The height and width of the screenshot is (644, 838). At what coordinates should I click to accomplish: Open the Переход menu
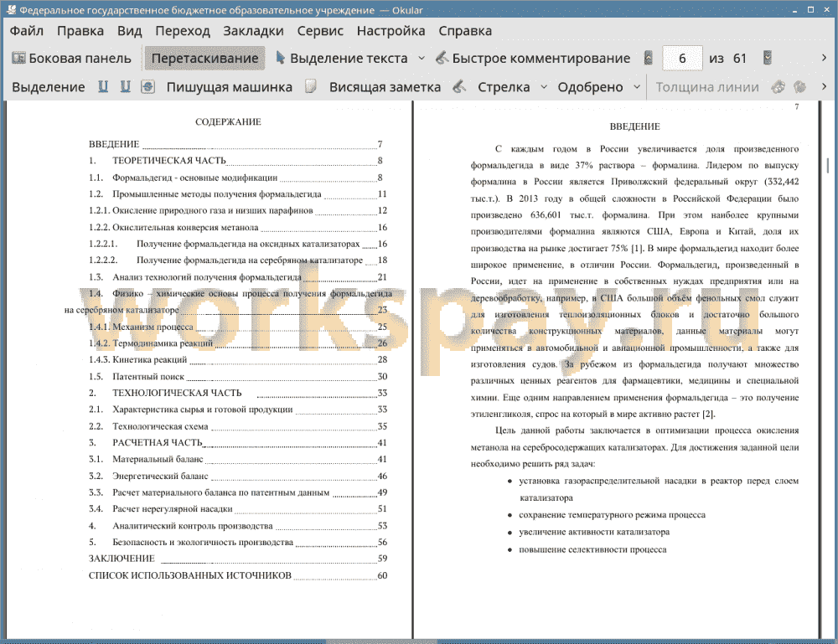pyautogui.click(x=182, y=31)
